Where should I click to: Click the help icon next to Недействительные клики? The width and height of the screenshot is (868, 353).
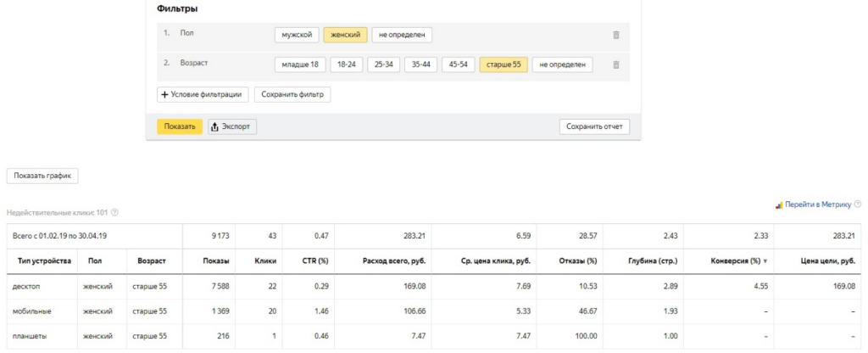click(114, 212)
